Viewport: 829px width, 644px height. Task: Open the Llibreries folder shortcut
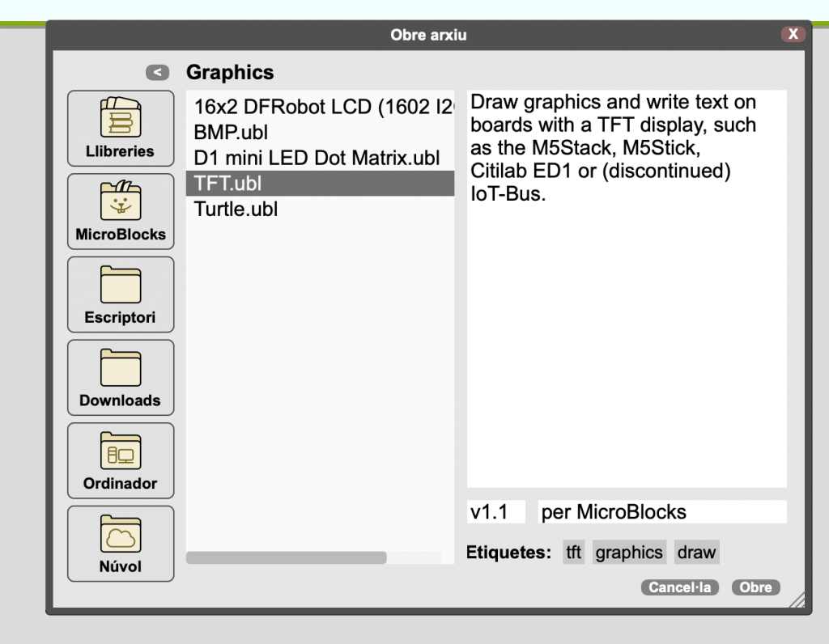[x=121, y=129]
